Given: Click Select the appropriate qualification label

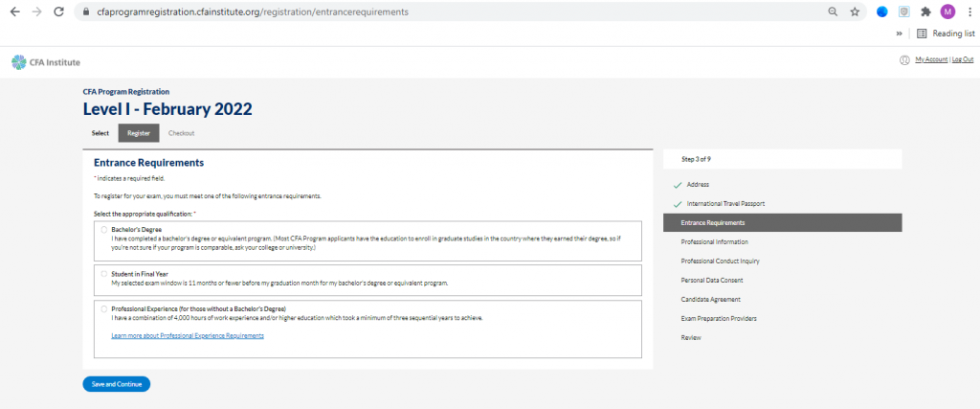Looking at the screenshot, I should (145, 214).
